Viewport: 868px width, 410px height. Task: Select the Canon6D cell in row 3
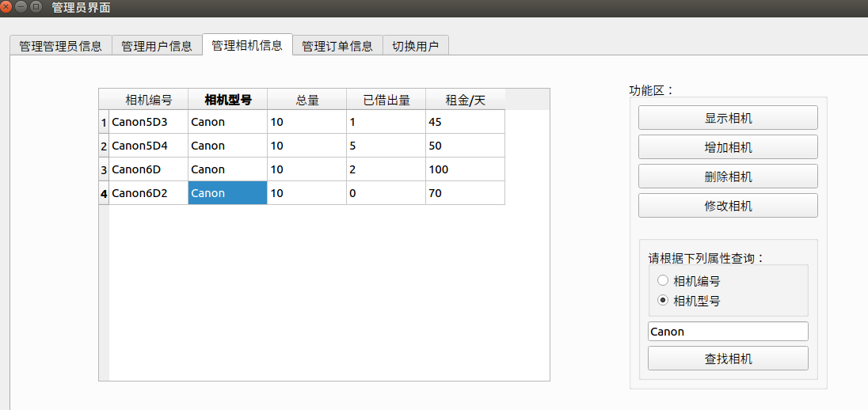(x=148, y=169)
